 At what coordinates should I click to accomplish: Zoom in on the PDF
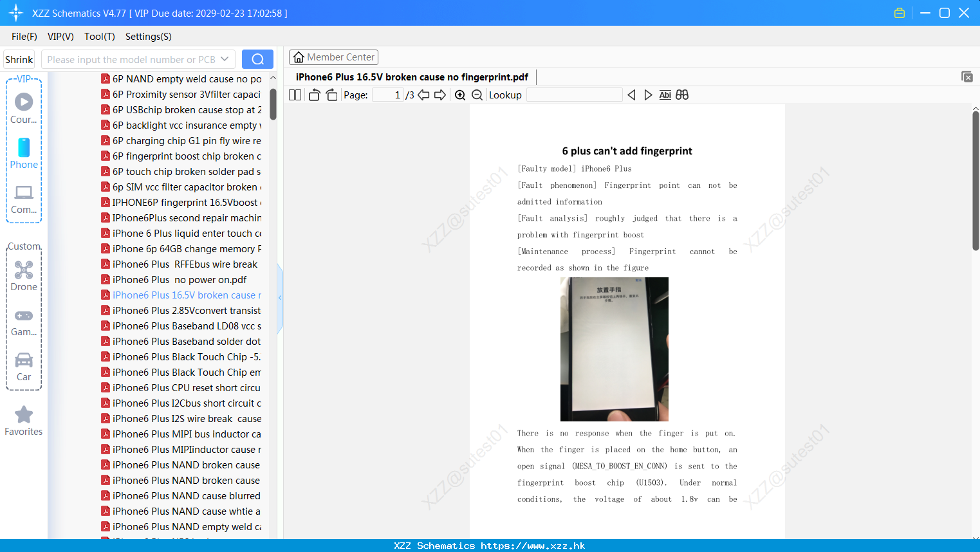pos(460,95)
